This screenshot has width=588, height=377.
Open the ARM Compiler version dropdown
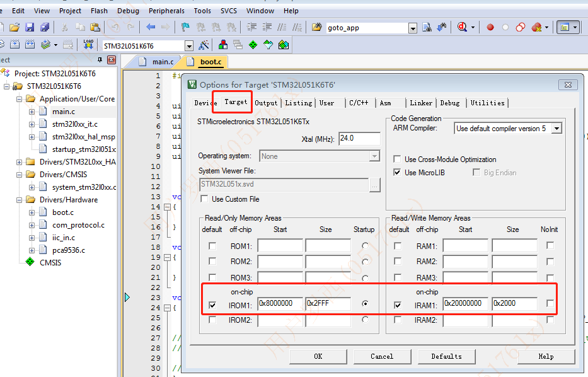tap(557, 129)
